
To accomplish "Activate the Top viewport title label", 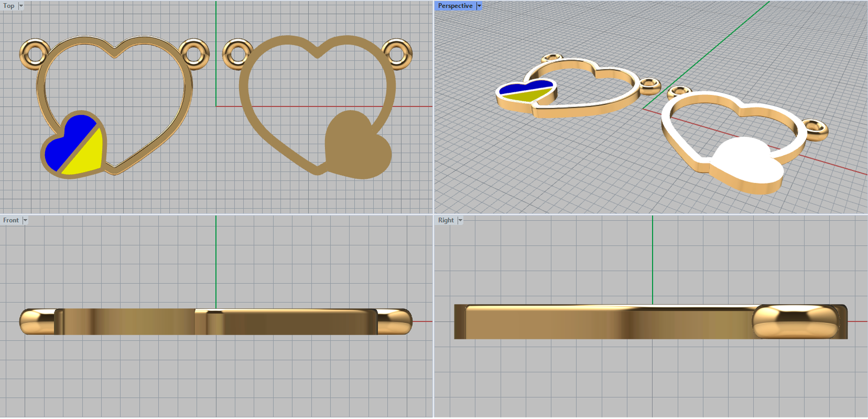I will [9, 6].
